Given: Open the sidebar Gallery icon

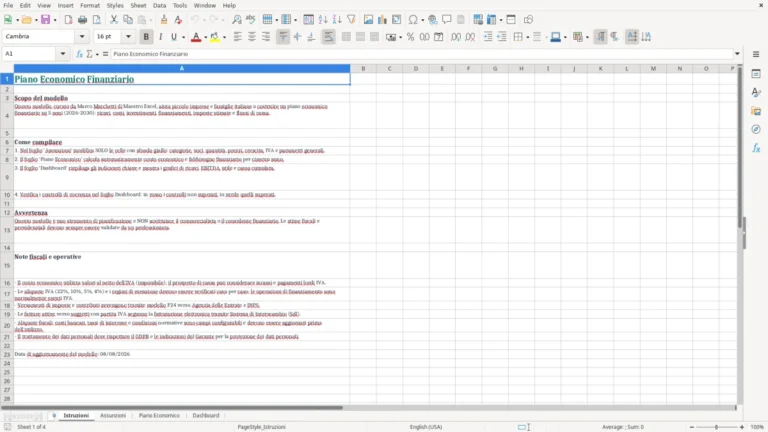Looking at the screenshot, I should tap(756, 111).
